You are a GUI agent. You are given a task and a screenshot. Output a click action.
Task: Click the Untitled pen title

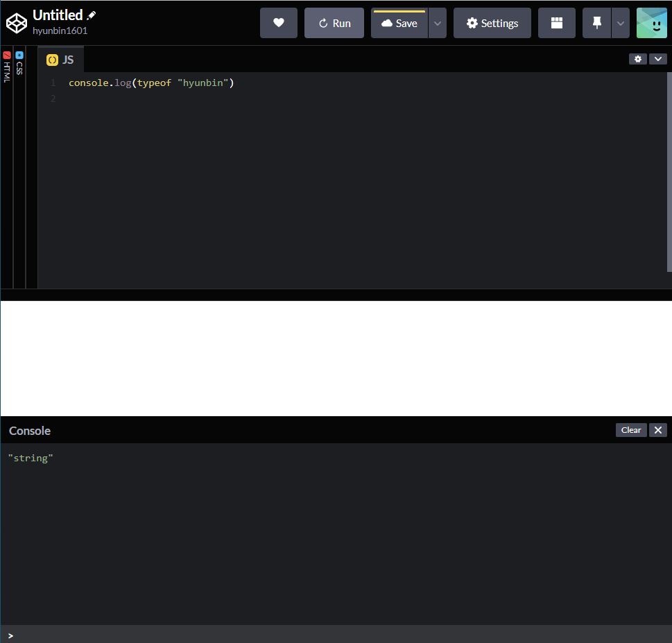[58, 15]
